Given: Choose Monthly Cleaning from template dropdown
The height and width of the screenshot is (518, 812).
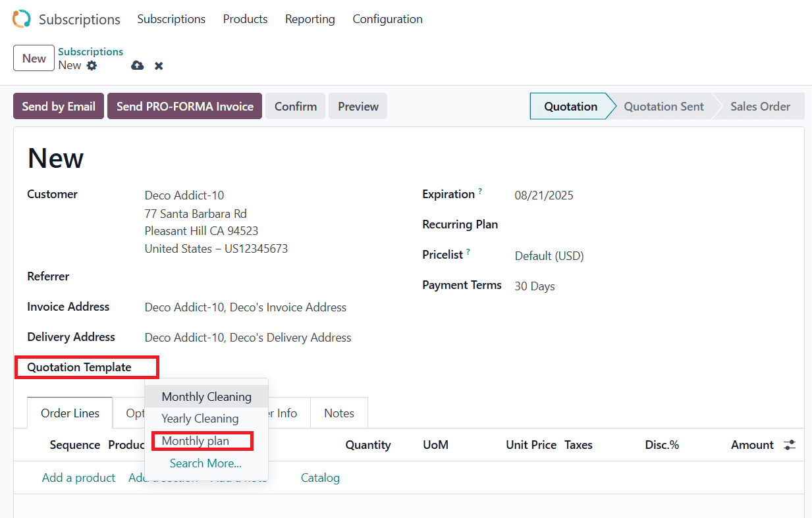Looking at the screenshot, I should [x=207, y=397].
